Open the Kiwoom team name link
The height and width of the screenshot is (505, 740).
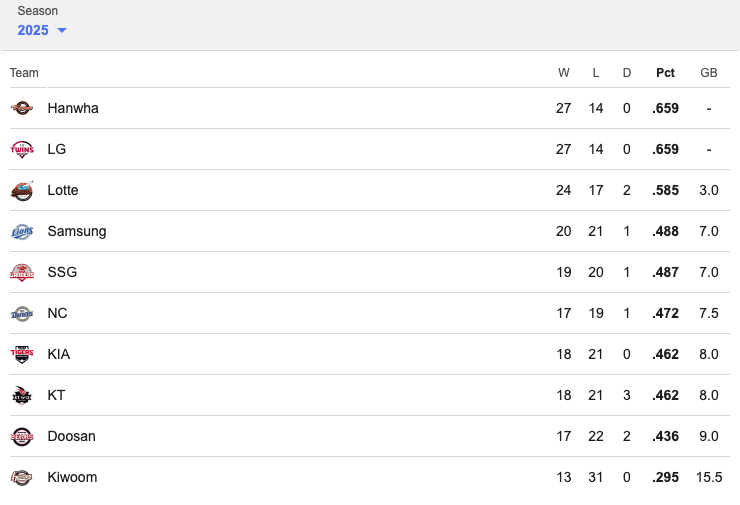tap(72, 477)
